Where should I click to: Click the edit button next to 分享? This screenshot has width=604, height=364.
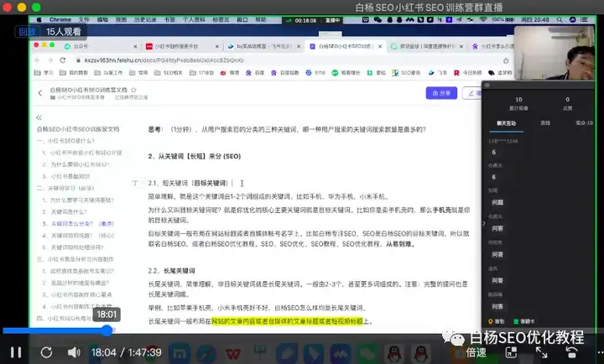(472, 93)
